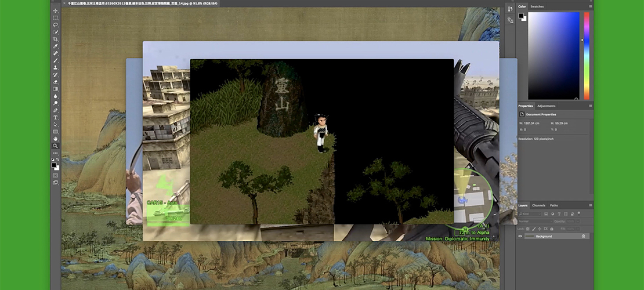Click the Color panel foreground swatch
644x290 pixels.
[x=521, y=16]
